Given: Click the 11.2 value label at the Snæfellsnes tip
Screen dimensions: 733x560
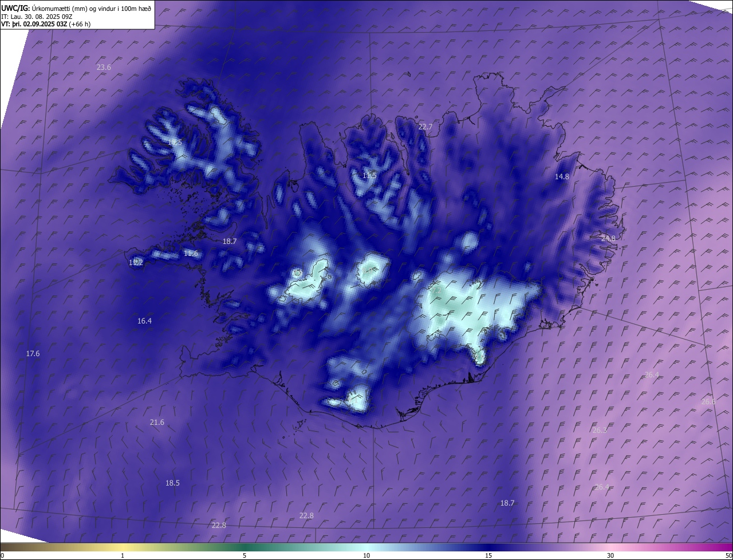Looking at the screenshot, I should [136, 263].
